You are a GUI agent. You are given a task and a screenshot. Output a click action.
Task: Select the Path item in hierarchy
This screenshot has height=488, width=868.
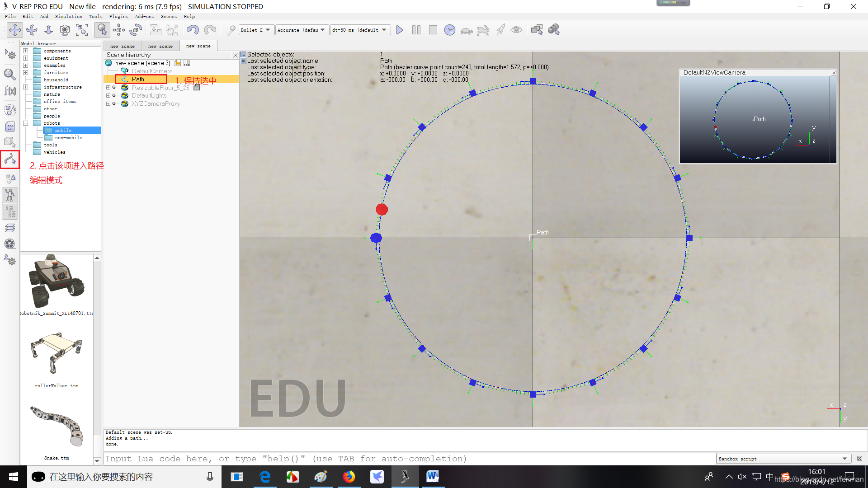point(138,79)
